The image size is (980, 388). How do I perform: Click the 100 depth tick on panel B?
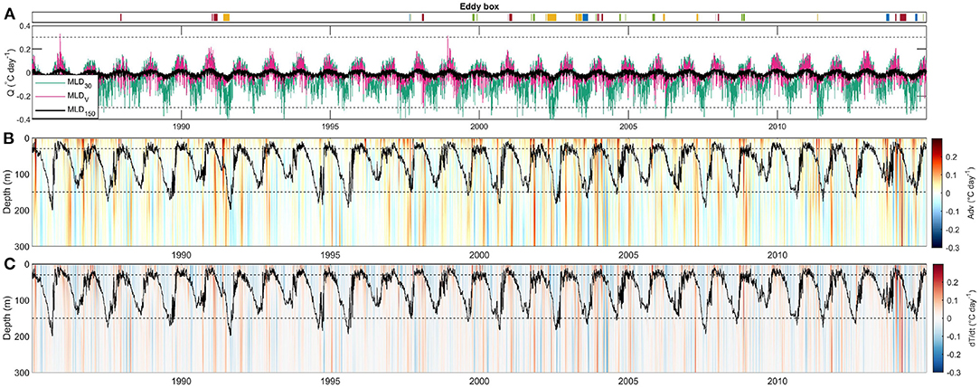click(x=22, y=175)
